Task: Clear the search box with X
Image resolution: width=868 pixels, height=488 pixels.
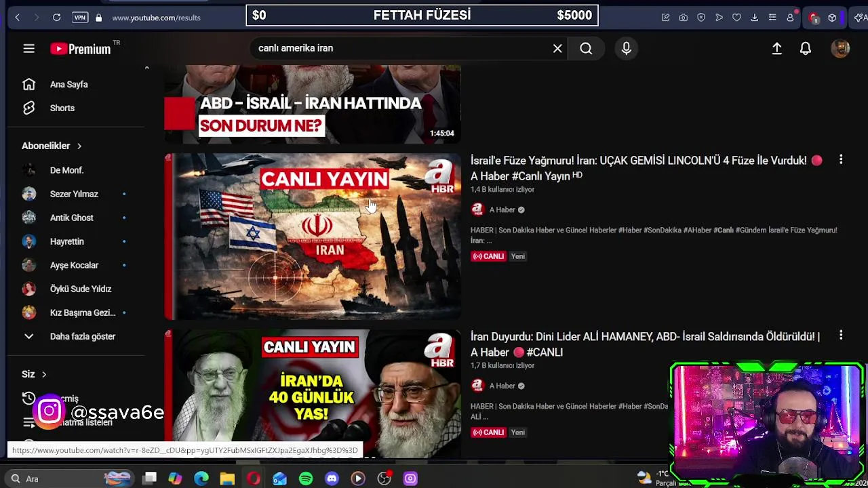Action: [x=557, y=48]
